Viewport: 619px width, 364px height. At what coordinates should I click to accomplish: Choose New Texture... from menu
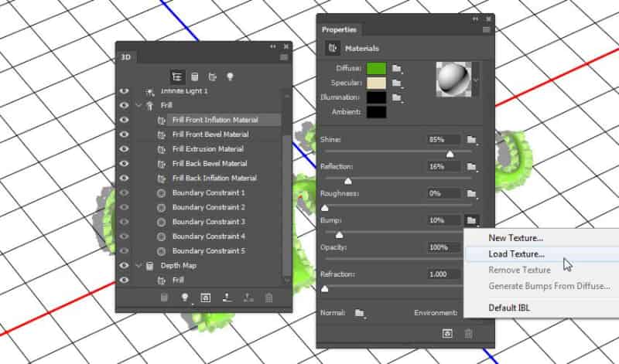(x=515, y=238)
